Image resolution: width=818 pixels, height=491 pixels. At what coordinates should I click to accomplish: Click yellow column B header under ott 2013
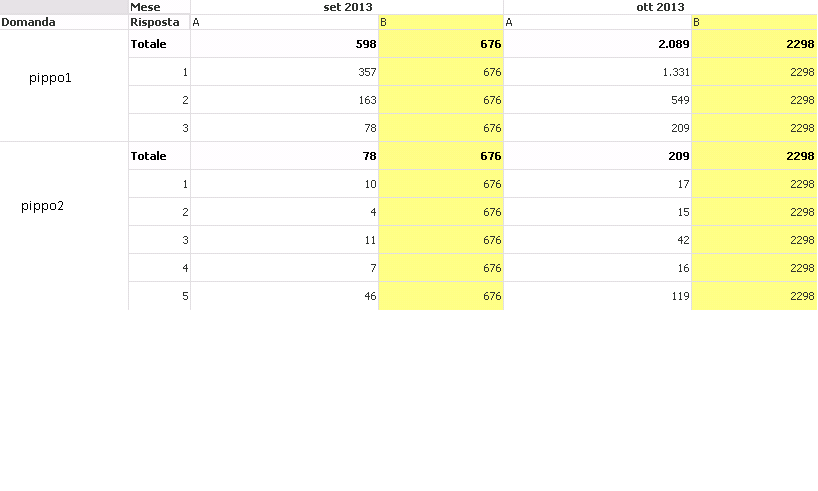[753, 22]
